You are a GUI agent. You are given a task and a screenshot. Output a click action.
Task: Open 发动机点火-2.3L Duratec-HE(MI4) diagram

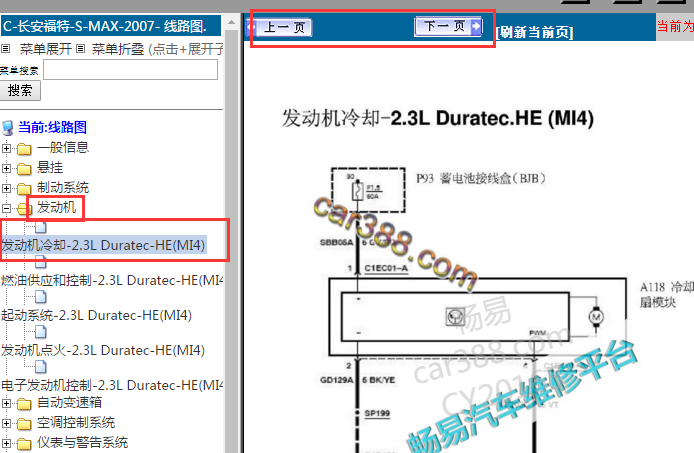[103, 350]
